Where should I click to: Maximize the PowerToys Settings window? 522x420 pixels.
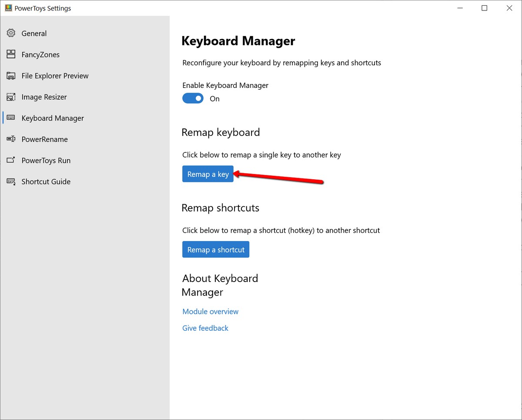click(x=484, y=8)
